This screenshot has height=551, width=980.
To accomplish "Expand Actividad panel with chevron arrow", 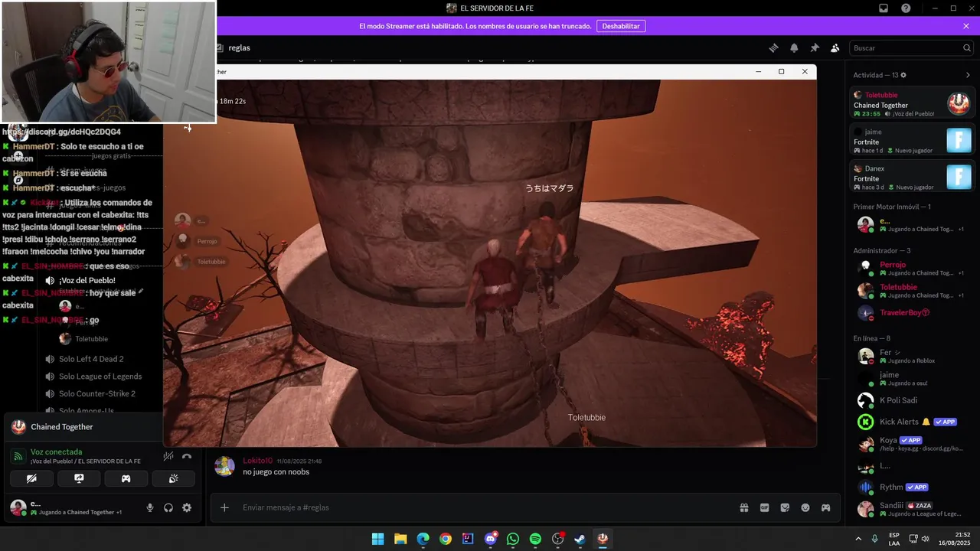I will point(968,75).
